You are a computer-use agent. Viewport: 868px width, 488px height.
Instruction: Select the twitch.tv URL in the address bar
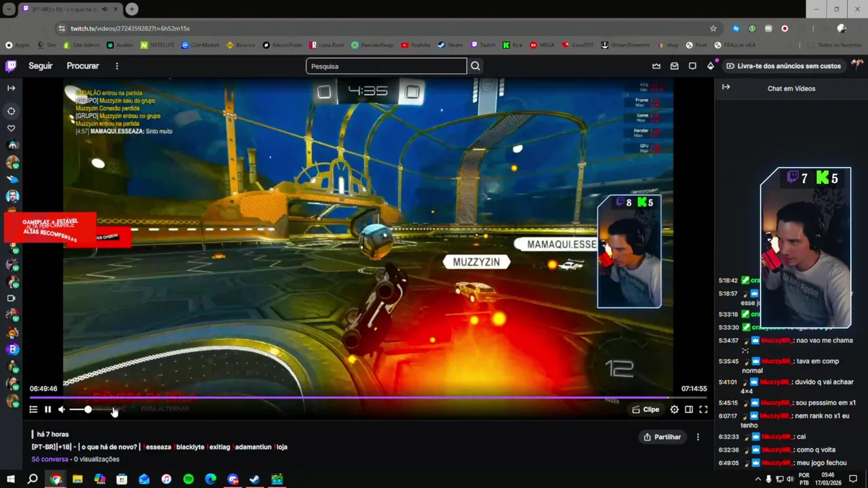click(130, 28)
